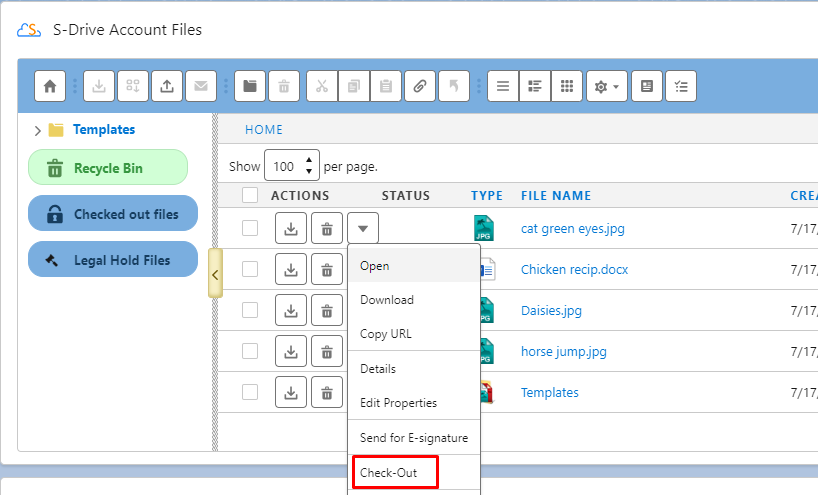The width and height of the screenshot is (818, 495).
Task: Download cat green eyes.jpg with row icon
Action: click(291, 229)
